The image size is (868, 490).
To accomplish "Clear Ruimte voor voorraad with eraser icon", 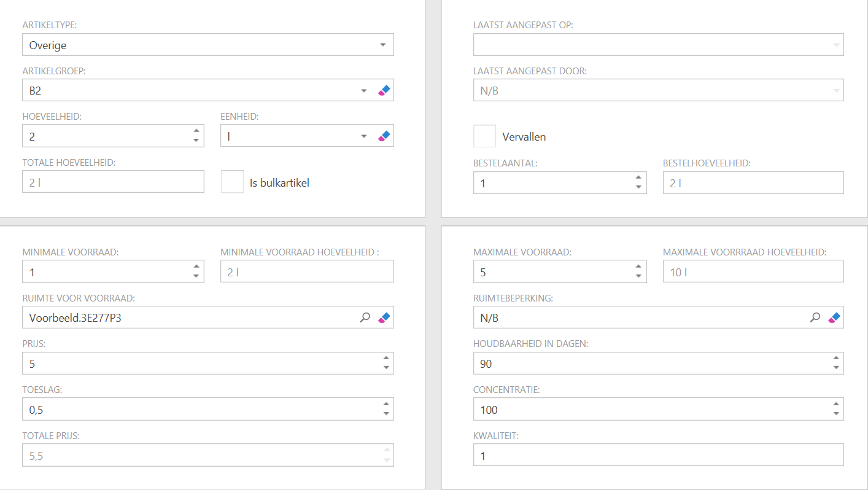I will 384,317.
